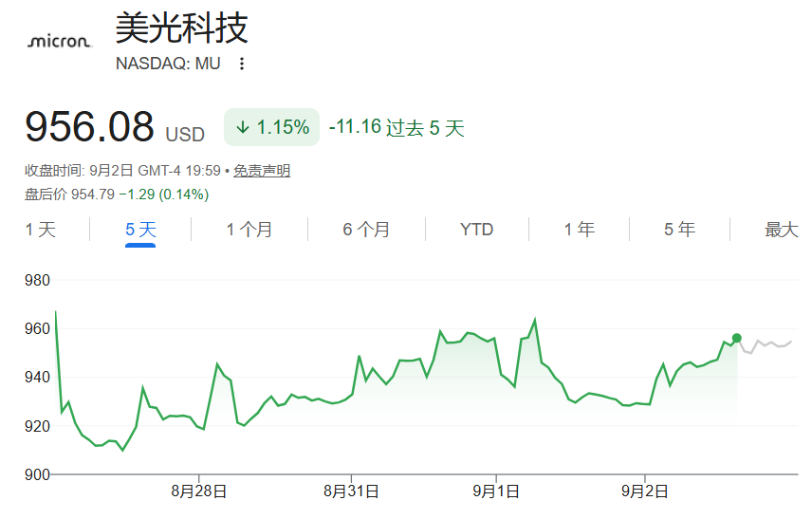The width and height of the screenshot is (812, 519).
Task: Click the Micron company logo
Action: point(60,41)
